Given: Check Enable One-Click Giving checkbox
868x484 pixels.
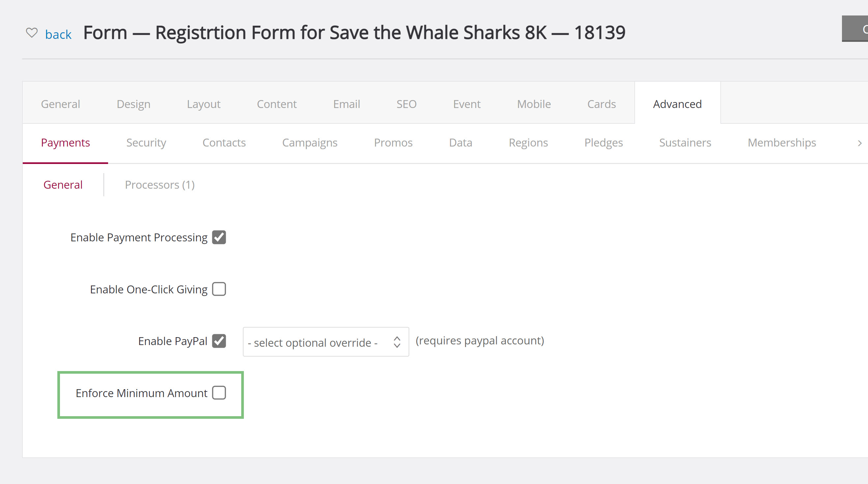Looking at the screenshot, I should point(219,289).
